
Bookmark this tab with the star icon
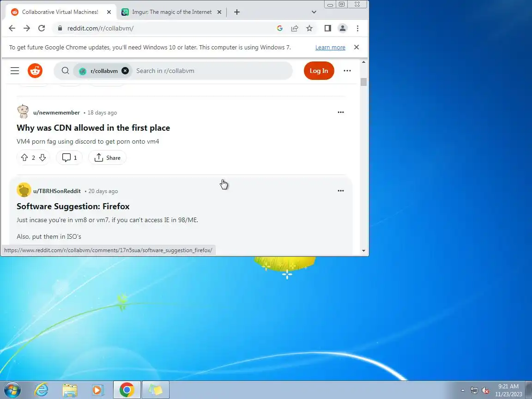(x=309, y=28)
